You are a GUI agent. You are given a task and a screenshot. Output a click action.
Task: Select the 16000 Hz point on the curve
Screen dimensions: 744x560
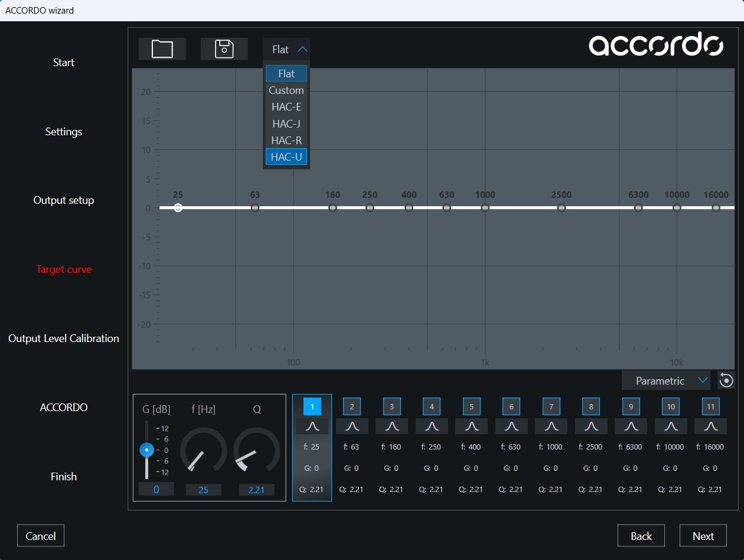pos(716,208)
